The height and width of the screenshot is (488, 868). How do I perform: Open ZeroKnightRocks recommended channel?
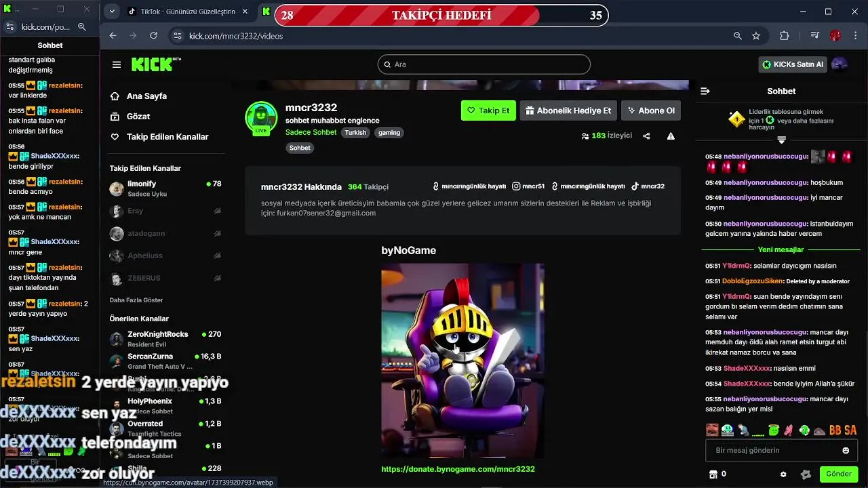tap(165, 339)
